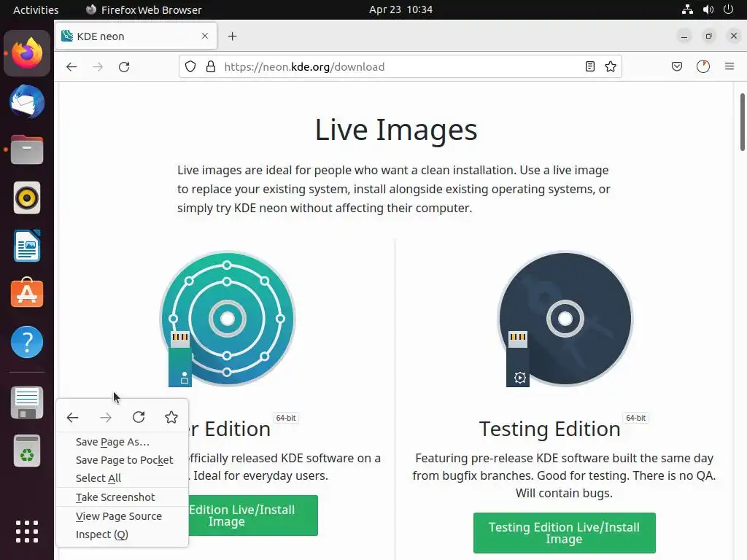This screenshot has width=747, height=560.
Task: Show site security via padlock icon
Action: click(211, 66)
